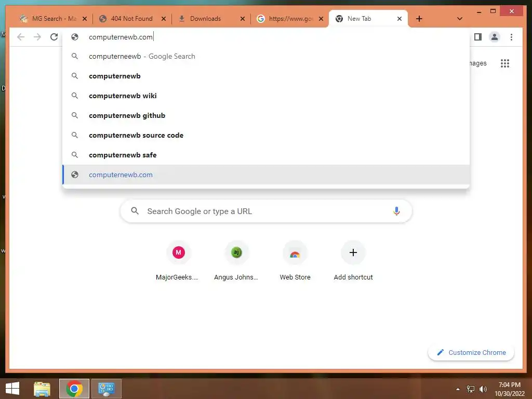Image resolution: width=532 pixels, height=399 pixels.
Task: Open the volume speaker tray icon
Action: tap(483, 389)
